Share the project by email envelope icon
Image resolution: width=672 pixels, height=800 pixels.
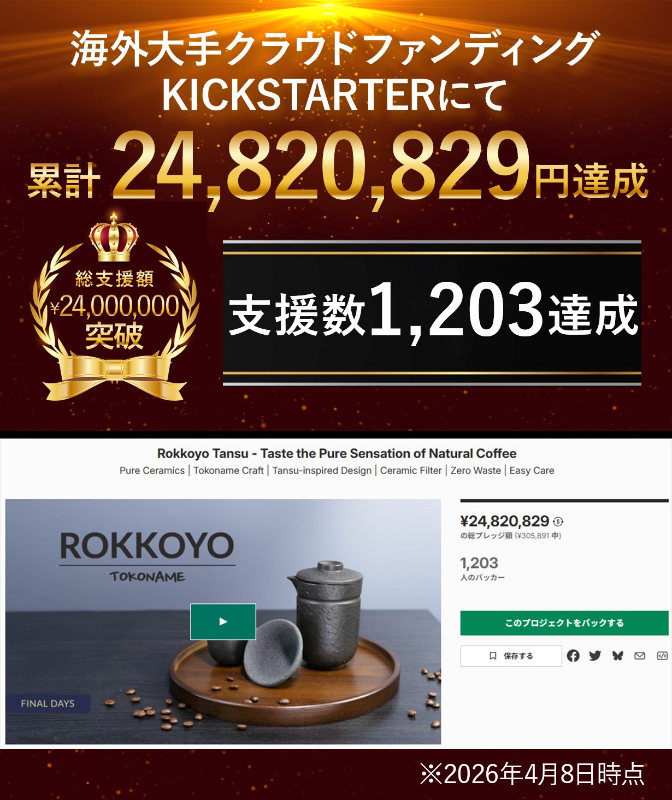tap(640, 656)
